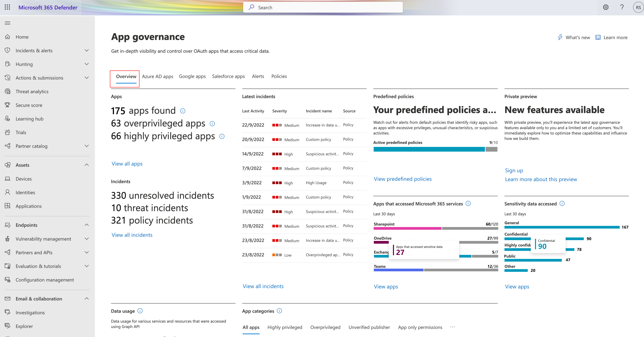Click View all apps link under Apps section
The height and width of the screenshot is (337, 644).
click(x=127, y=163)
